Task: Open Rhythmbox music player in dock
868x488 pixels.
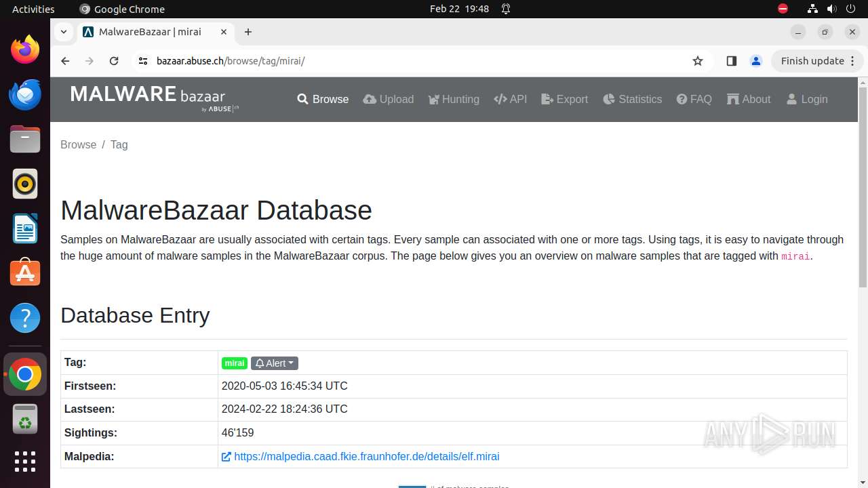Action: click(25, 184)
